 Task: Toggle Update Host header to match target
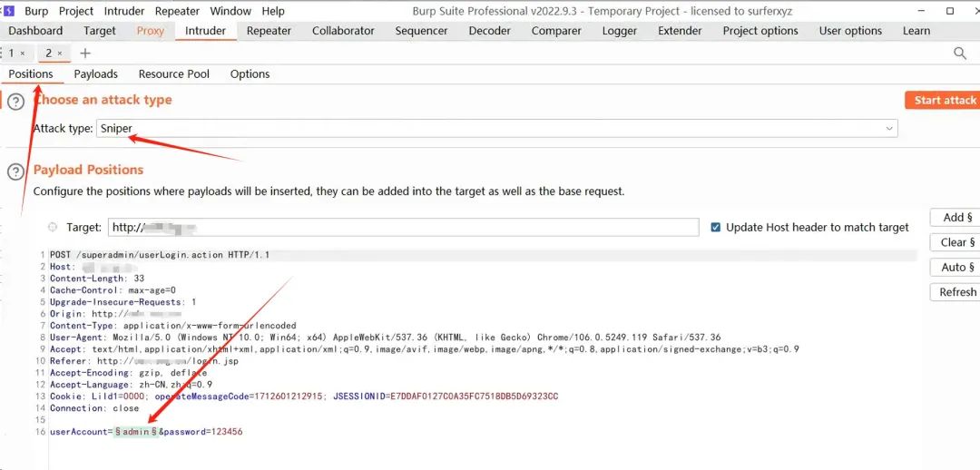click(x=716, y=228)
